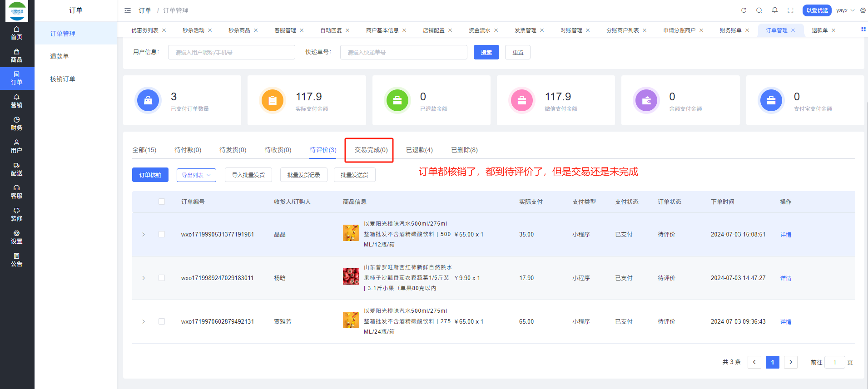
Task: Click the 微信支付金额 pink icon
Action: pyautogui.click(x=522, y=100)
